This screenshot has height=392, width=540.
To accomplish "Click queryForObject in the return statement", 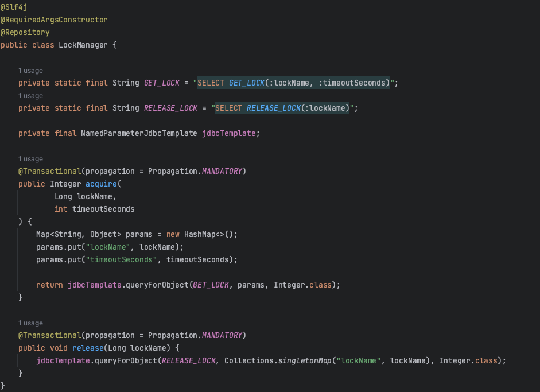I will (x=157, y=285).
